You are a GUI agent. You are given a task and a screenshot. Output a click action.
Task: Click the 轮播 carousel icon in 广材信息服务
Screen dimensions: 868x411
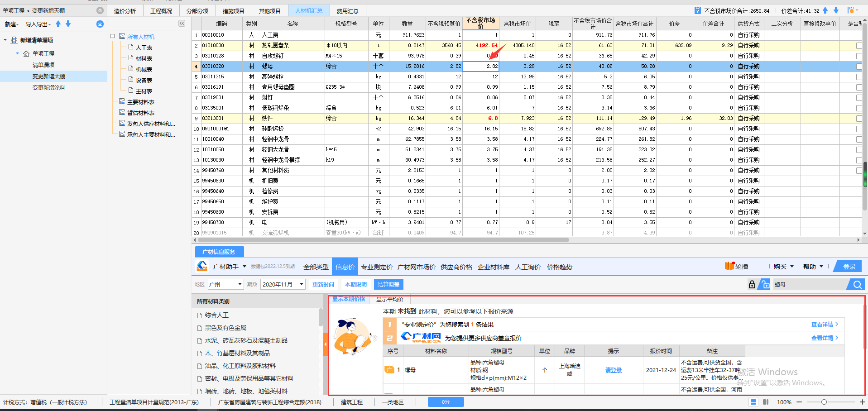(x=730, y=266)
